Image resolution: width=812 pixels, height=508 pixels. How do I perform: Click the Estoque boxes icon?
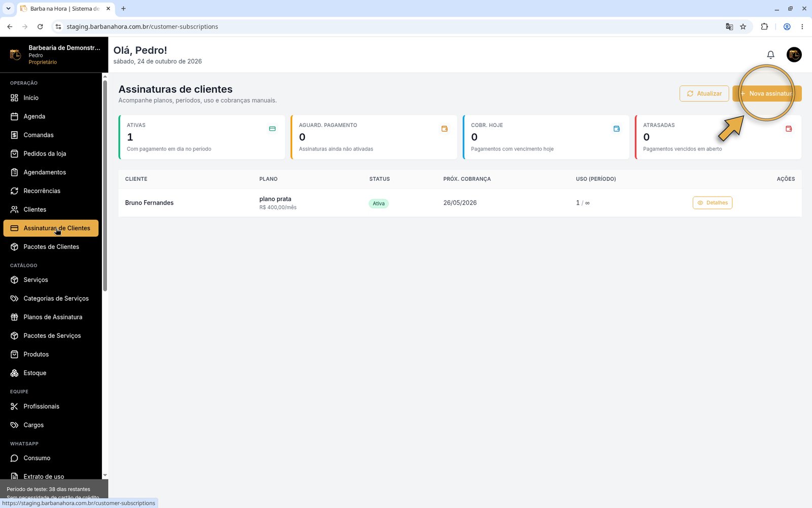pos(14,373)
